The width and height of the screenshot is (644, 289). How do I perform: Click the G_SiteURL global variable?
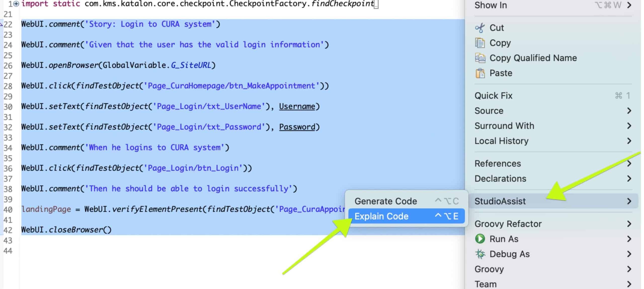[x=191, y=65]
